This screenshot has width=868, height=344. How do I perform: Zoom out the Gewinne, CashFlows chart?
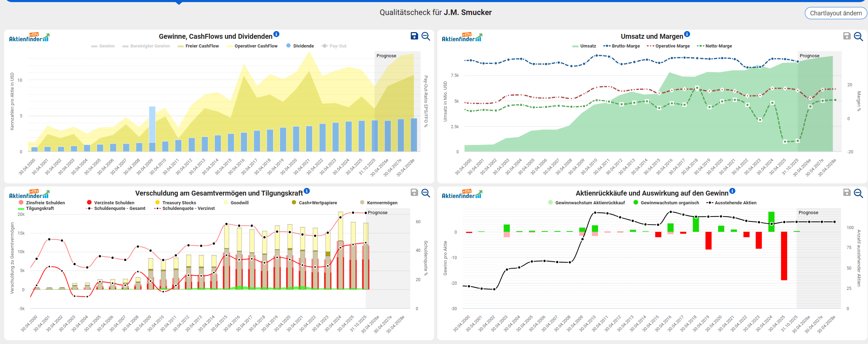426,36
